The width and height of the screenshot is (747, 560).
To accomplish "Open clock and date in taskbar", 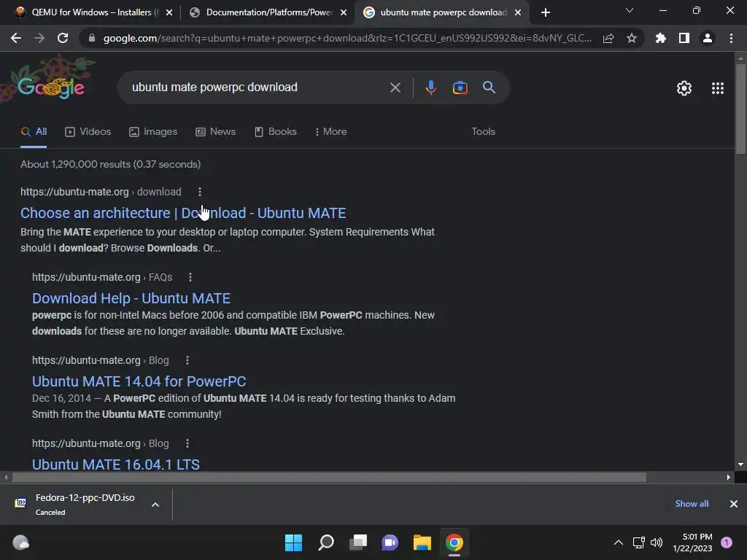I will (x=692, y=542).
